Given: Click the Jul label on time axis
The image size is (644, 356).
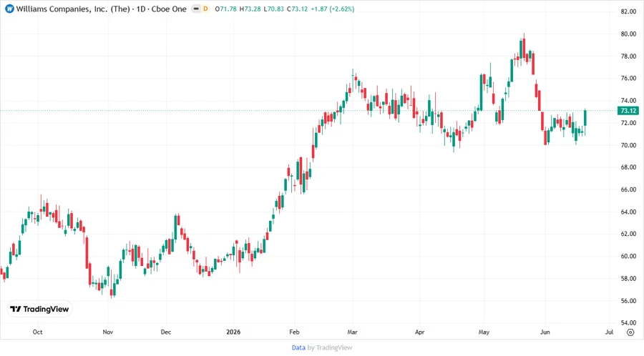Looking at the screenshot, I should [609, 332].
